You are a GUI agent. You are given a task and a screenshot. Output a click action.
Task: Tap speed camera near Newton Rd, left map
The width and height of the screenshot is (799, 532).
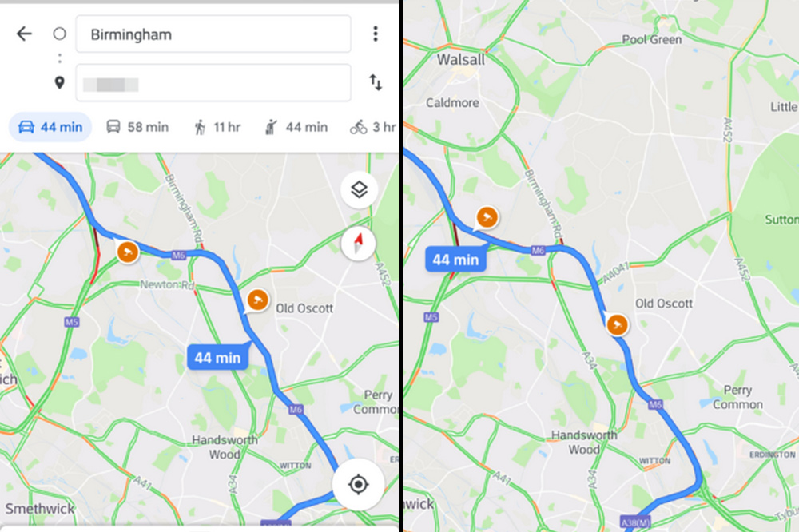coord(127,252)
